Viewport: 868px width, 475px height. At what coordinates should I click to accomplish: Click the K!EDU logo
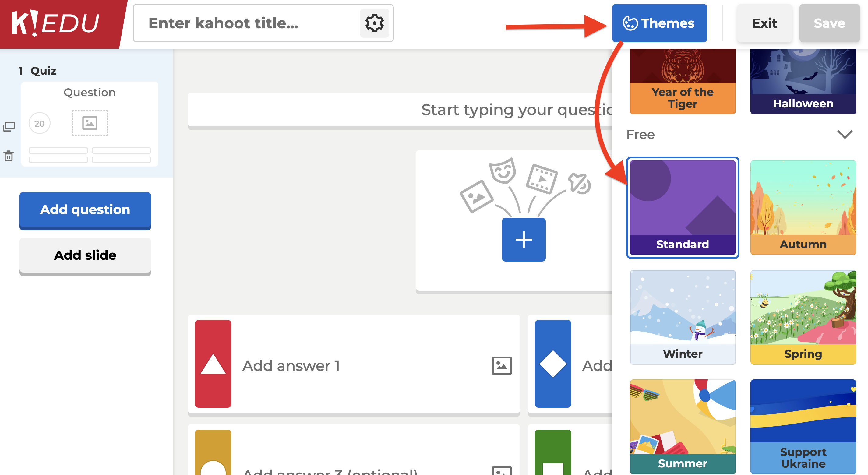point(56,23)
